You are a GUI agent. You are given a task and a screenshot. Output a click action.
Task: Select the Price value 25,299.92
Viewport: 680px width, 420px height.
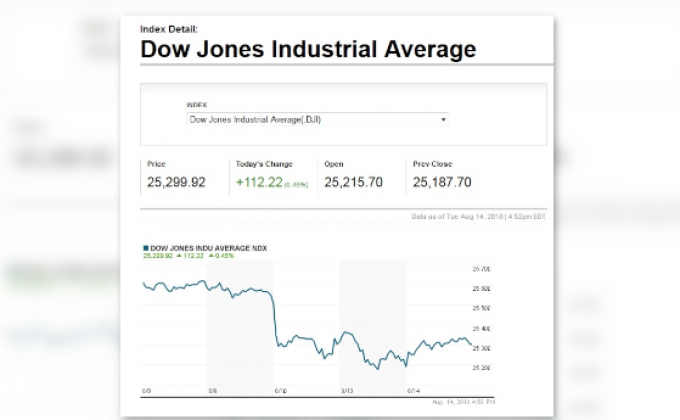177,182
